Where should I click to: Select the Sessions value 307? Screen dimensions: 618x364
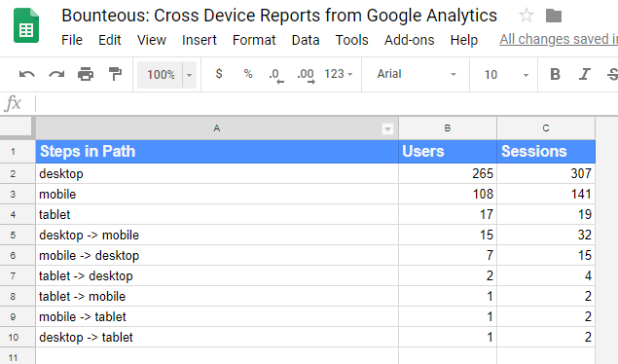pos(546,173)
